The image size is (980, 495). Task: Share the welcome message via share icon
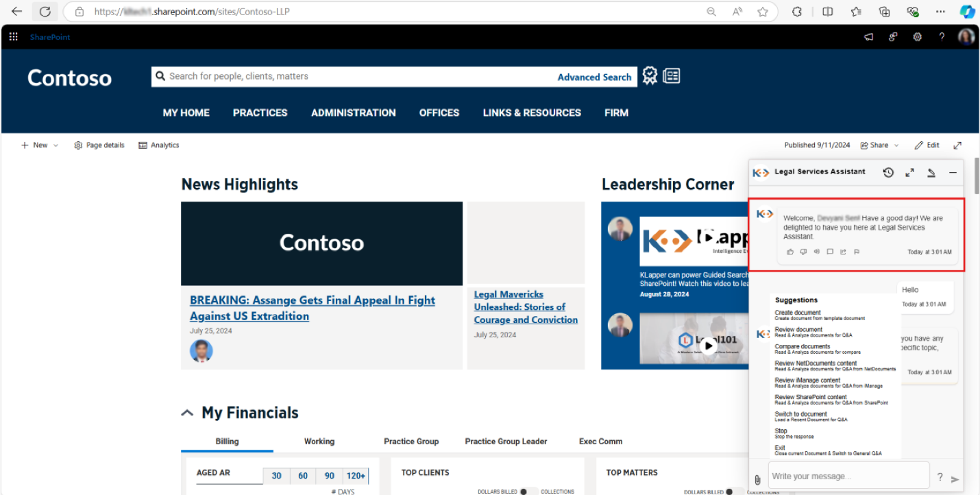tap(843, 252)
